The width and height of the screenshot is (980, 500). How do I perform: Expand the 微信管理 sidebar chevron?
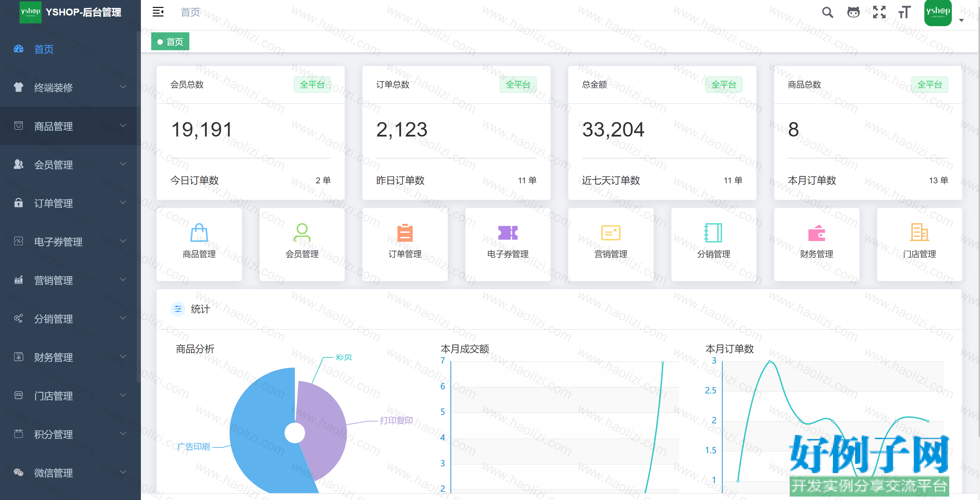123,472
